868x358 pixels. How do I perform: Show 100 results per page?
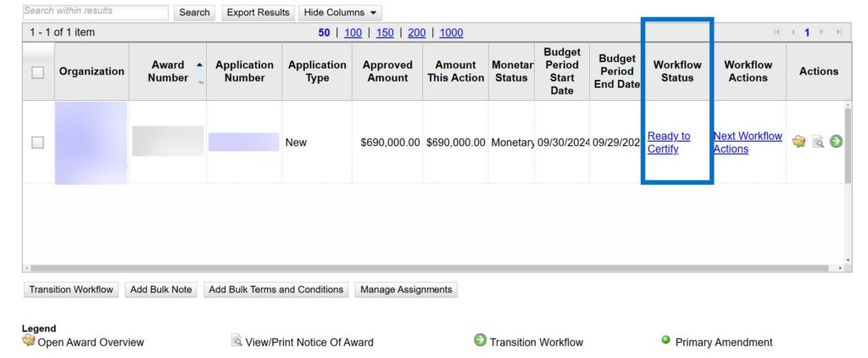point(353,32)
